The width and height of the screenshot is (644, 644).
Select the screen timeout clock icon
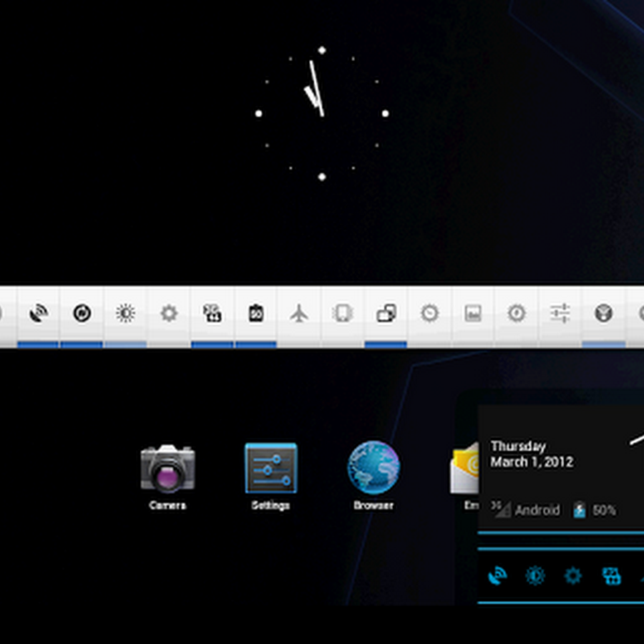point(428,313)
